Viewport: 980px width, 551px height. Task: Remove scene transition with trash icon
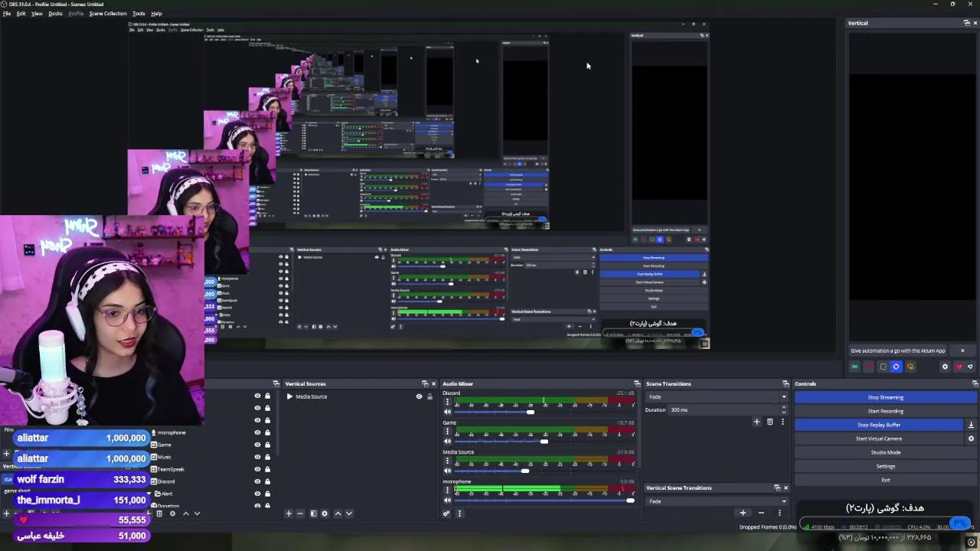coord(769,422)
